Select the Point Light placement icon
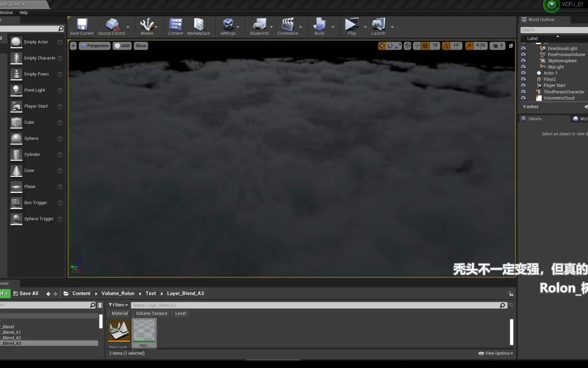588x368 pixels. click(x=16, y=90)
